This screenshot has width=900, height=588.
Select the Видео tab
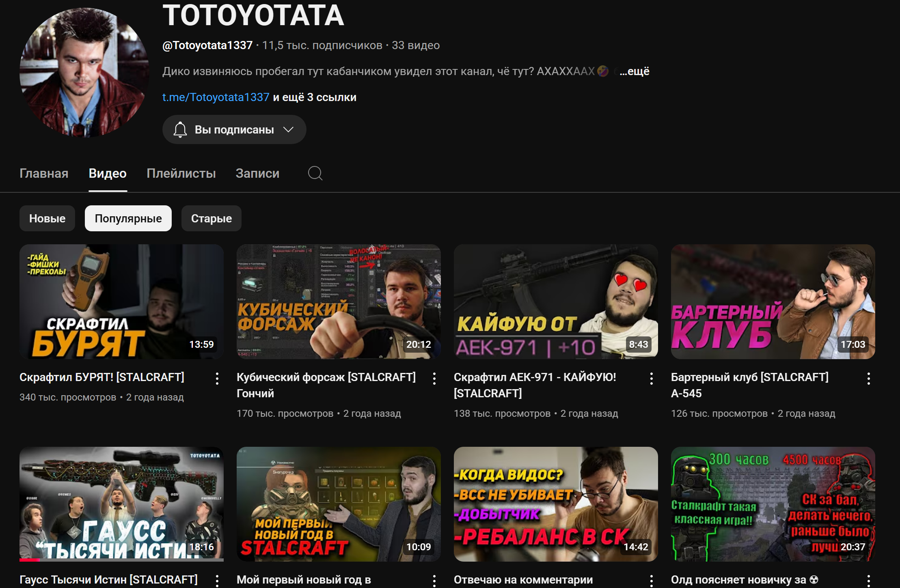pos(108,173)
